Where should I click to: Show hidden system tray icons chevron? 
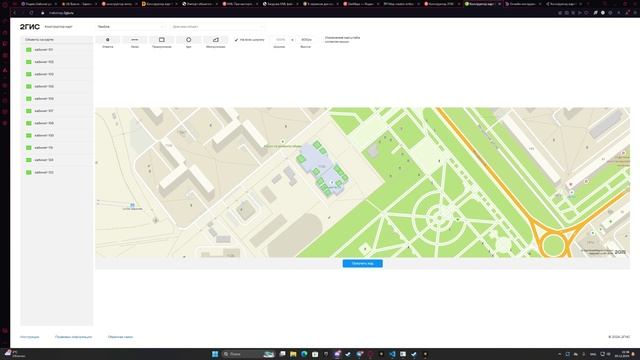(559, 354)
